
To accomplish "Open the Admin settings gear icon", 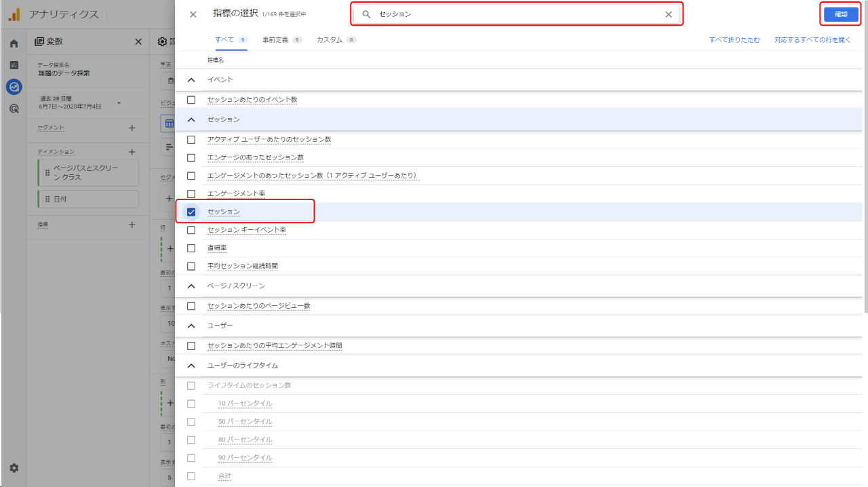I will [x=14, y=468].
